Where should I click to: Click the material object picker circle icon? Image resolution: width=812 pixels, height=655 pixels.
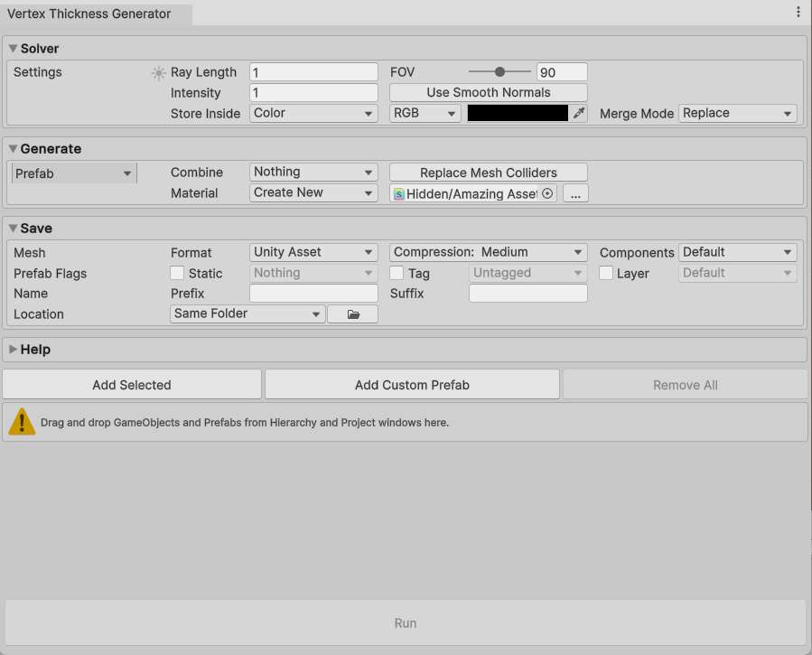coord(547,193)
